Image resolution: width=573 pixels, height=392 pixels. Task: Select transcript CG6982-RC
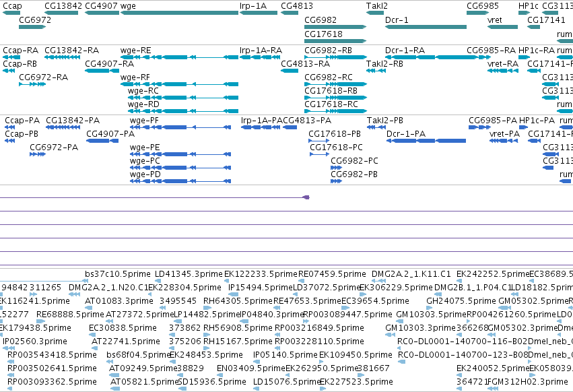tap(335, 84)
